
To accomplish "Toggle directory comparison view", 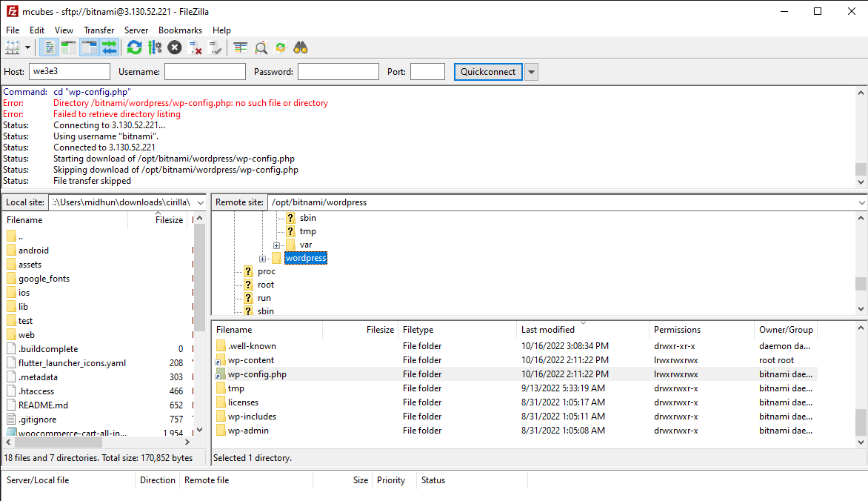I will (240, 47).
